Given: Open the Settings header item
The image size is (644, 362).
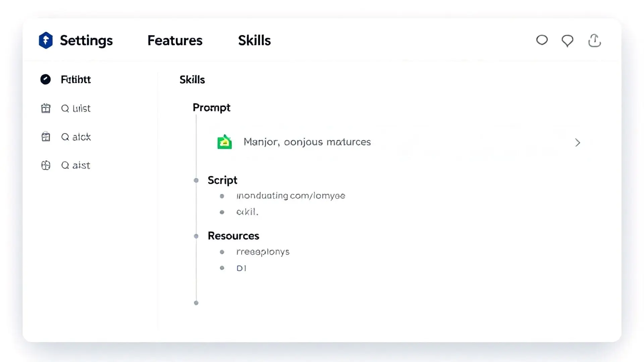Looking at the screenshot, I should pyautogui.click(x=86, y=41).
